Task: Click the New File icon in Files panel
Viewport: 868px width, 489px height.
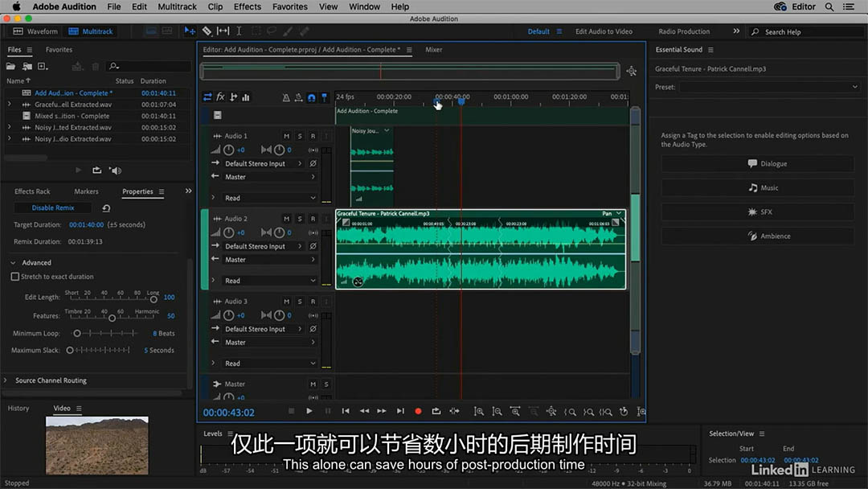Action: tap(42, 67)
